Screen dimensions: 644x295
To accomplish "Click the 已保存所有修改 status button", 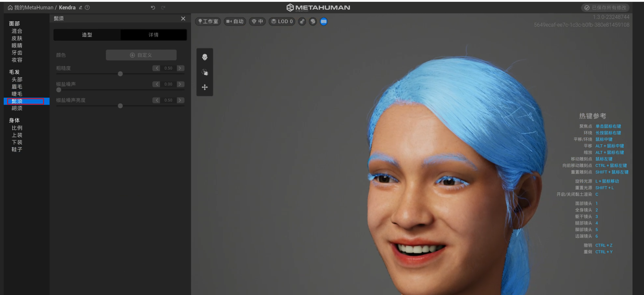I will (x=605, y=7).
